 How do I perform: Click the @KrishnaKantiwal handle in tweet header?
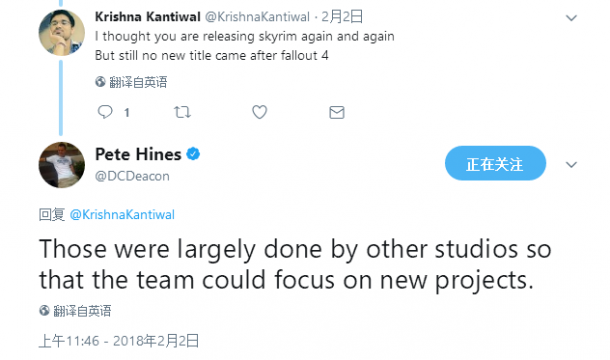(257, 17)
